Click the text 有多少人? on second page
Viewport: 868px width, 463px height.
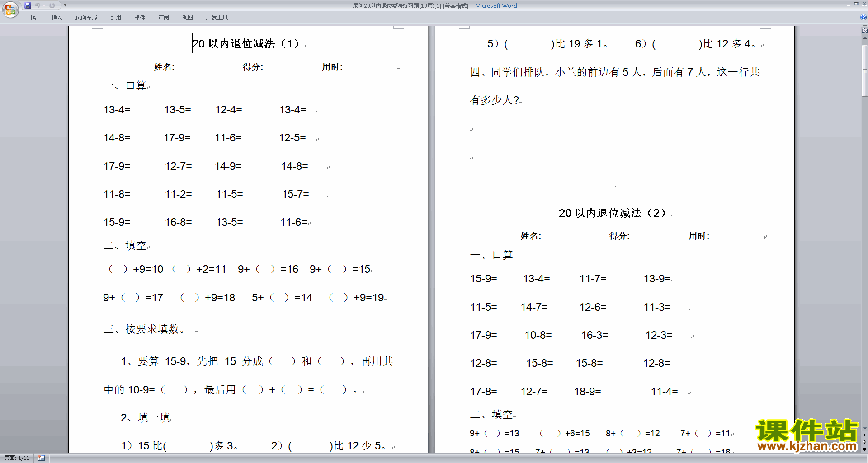pyautogui.click(x=494, y=100)
